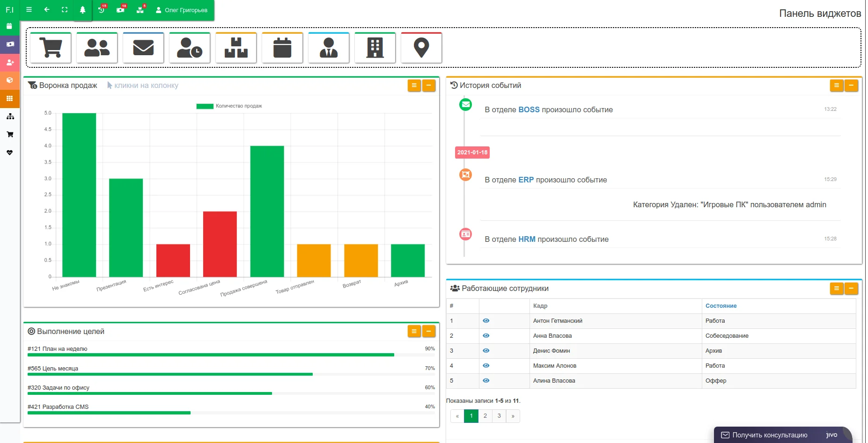Collapse the История событий widget

(852, 86)
